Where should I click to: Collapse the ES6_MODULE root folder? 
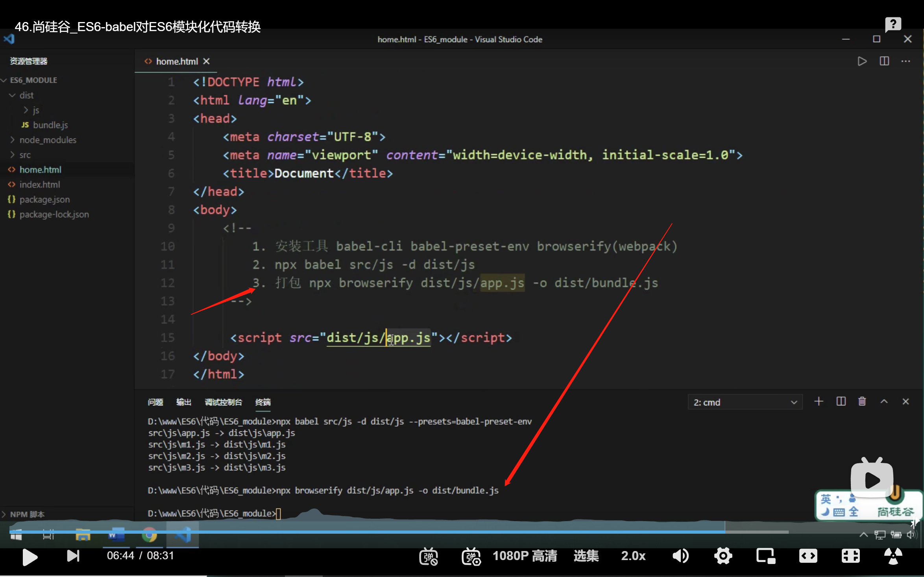(33, 80)
